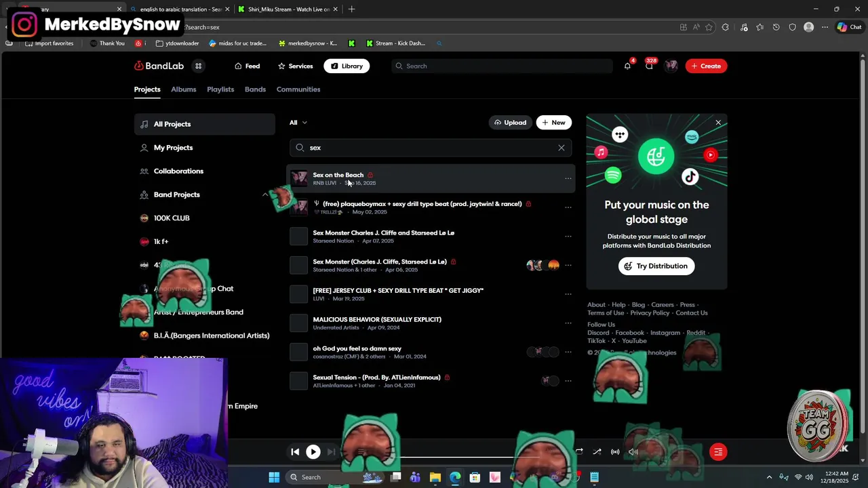Open the red play queue button

coord(718,452)
